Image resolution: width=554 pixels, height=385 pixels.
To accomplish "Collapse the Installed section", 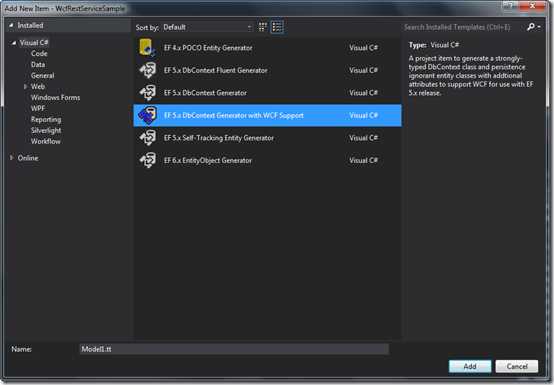I will (11, 25).
